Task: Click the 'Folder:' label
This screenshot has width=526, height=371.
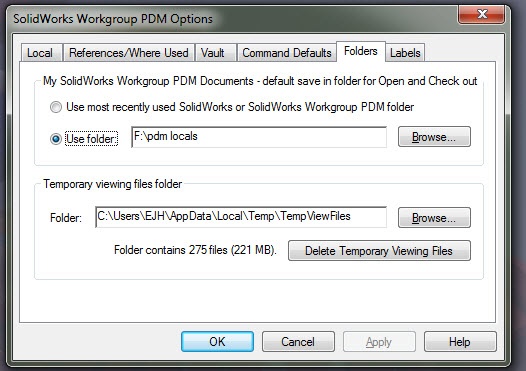Action: pyautogui.click(x=66, y=218)
